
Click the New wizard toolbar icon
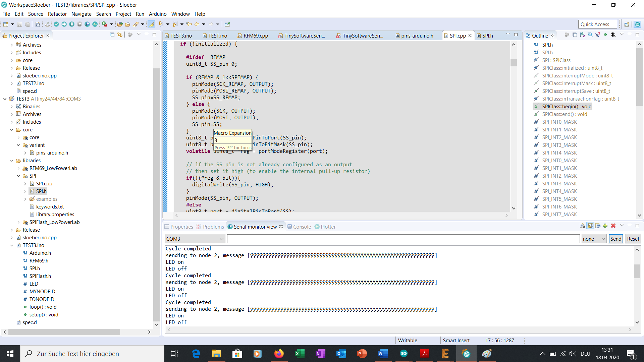click(x=6, y=24)
